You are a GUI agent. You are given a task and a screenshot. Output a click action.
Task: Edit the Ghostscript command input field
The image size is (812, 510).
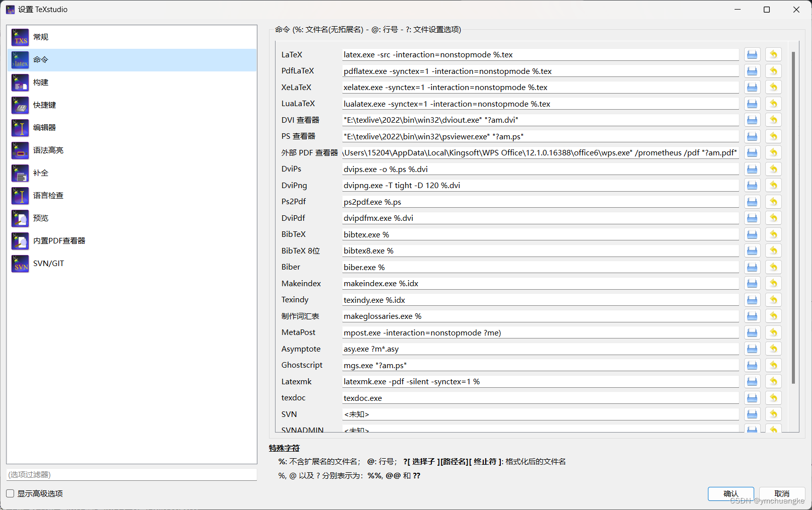[540, 365]
